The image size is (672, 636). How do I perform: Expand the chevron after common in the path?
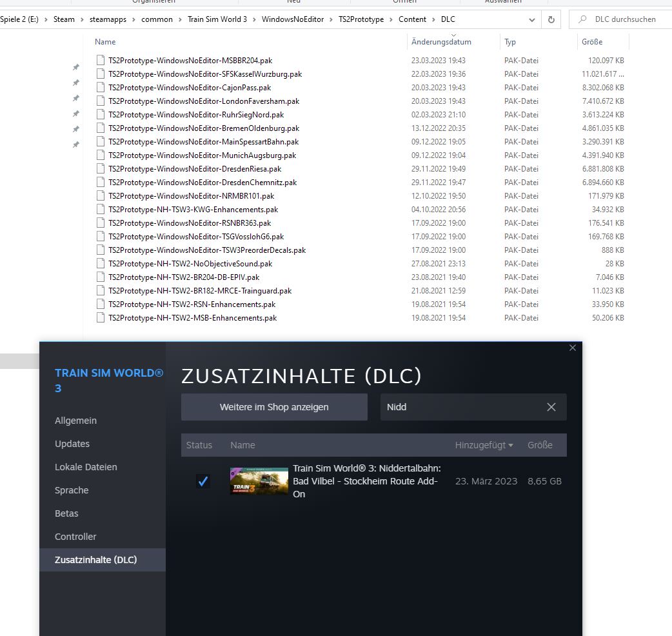[x=180, y=19]
